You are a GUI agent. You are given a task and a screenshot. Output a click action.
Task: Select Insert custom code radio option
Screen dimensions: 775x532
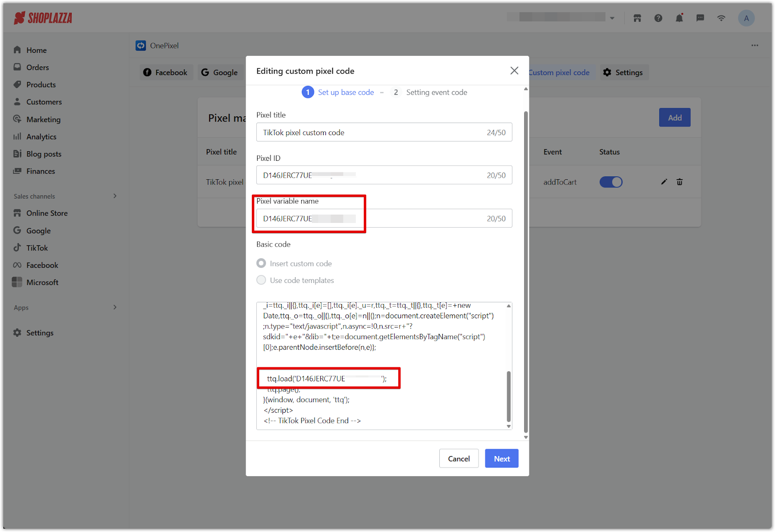click(x=261, y=264)
